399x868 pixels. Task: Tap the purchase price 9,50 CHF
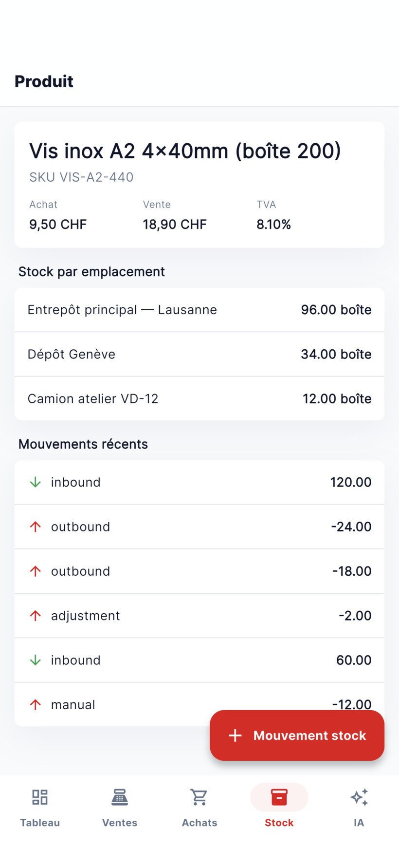58,225
